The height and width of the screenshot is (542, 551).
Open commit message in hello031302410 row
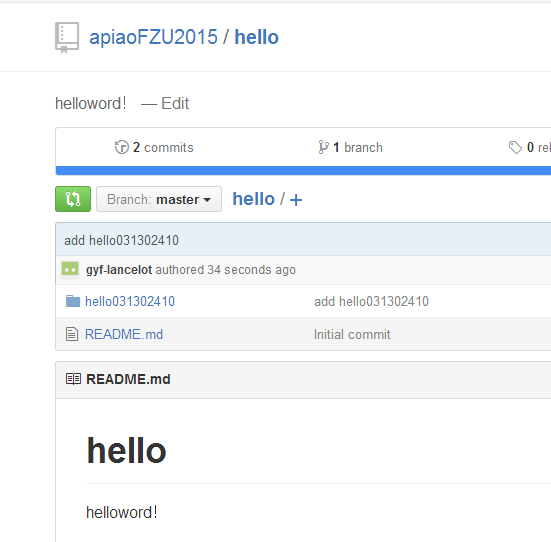371,301
